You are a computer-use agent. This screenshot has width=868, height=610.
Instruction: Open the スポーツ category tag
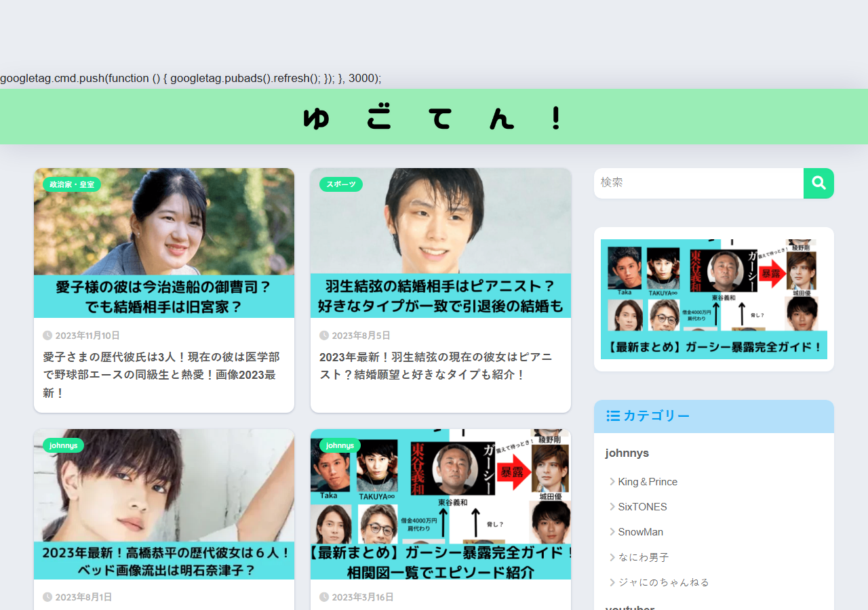tap(341, 184)
